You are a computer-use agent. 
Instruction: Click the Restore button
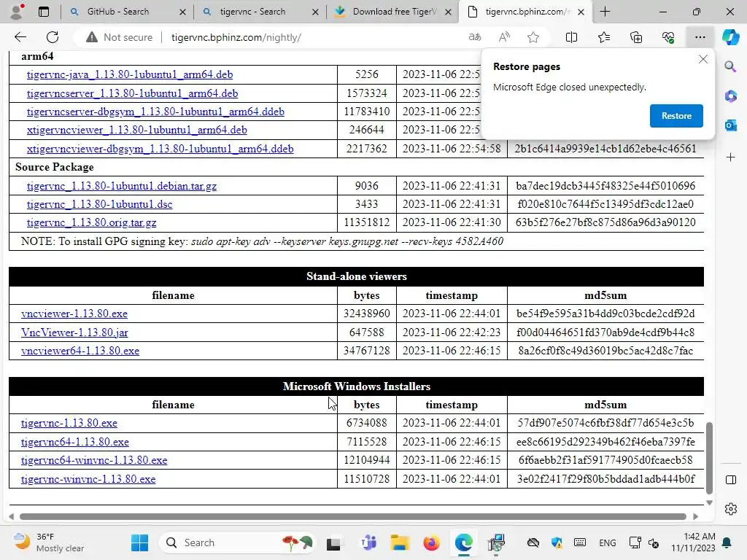click(676, 116)
